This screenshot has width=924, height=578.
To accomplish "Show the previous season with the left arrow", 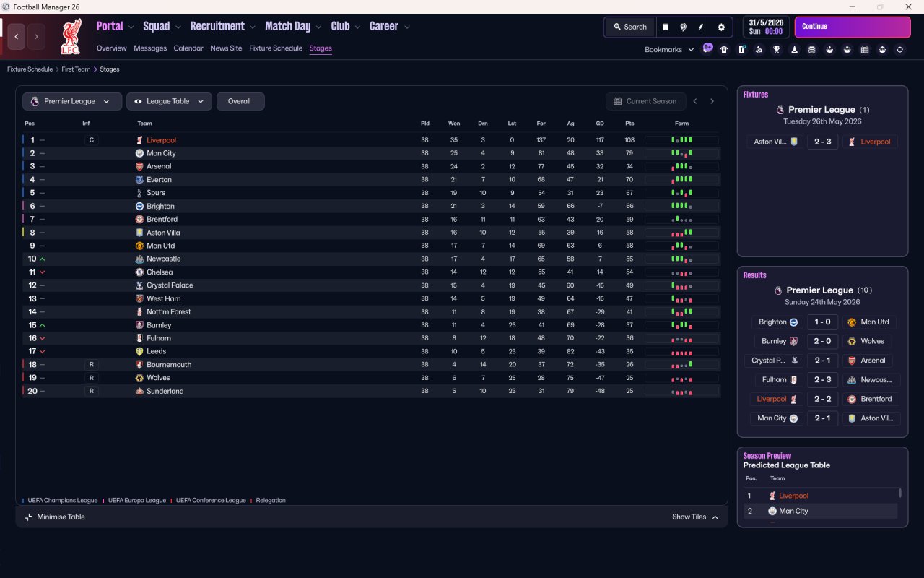I will coord(695,101).
